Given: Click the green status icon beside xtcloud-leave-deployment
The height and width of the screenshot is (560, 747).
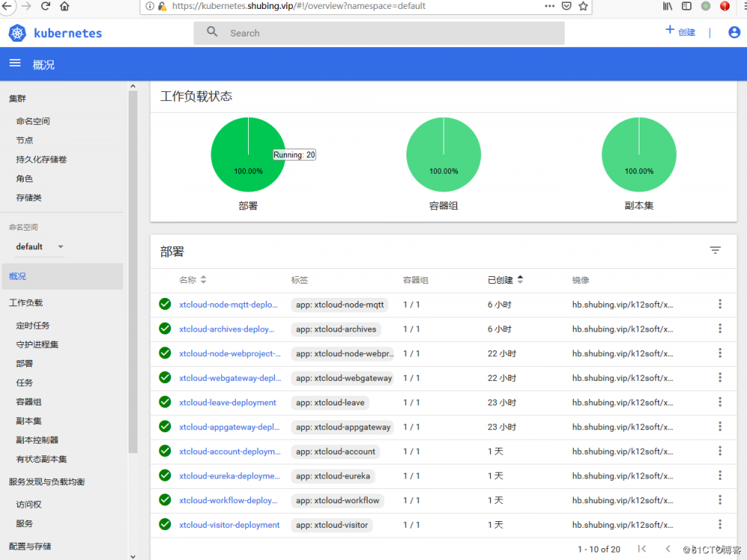Looking at the screenshot, I should (x=165, y=402).
